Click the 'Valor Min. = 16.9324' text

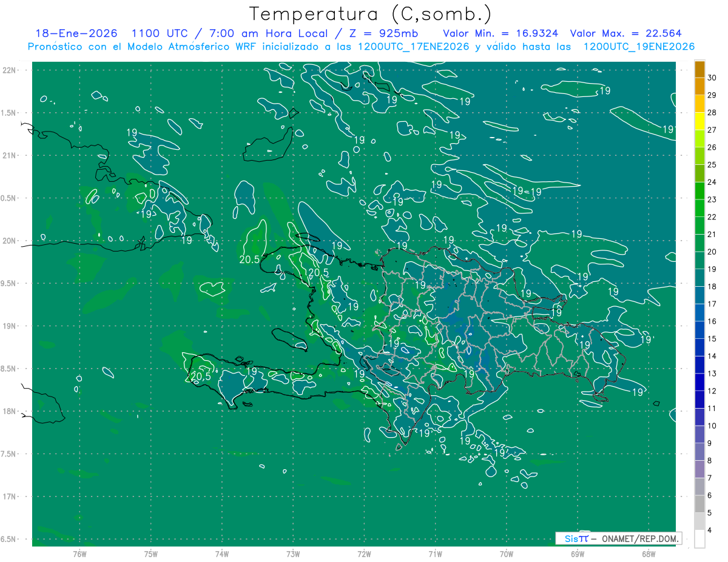pos(500,33)
